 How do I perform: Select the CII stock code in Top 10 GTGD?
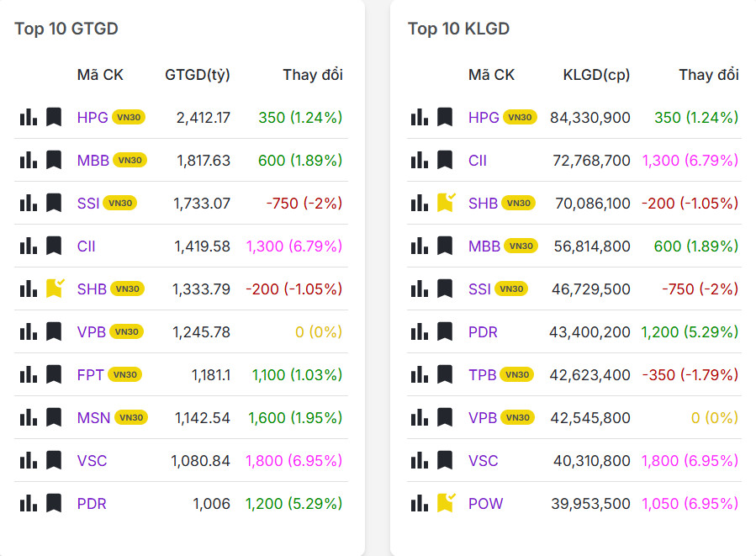tap(87, 246)
